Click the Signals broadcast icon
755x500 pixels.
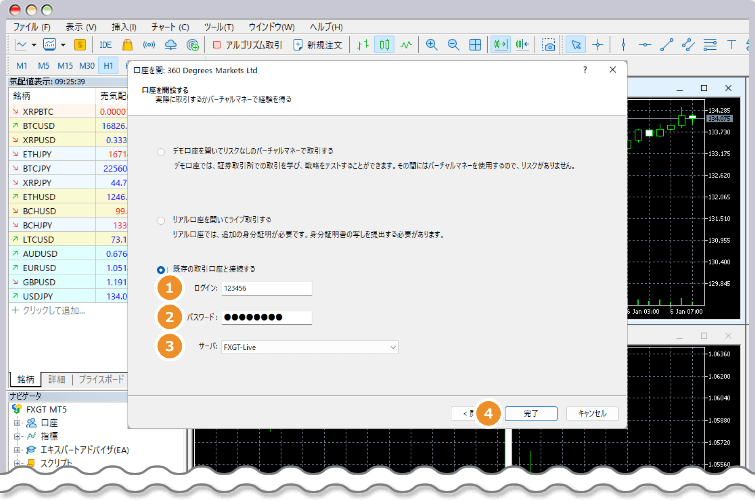tap(149, 45)
